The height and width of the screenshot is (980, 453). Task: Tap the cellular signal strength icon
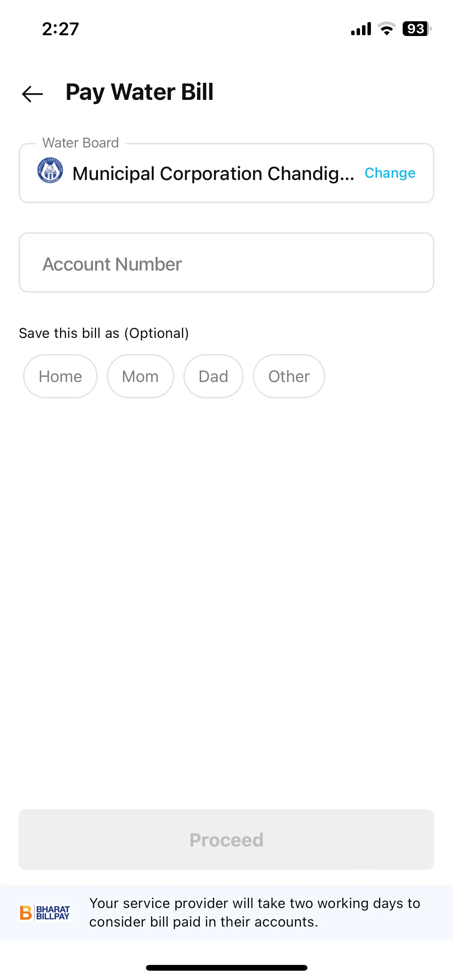361,29
